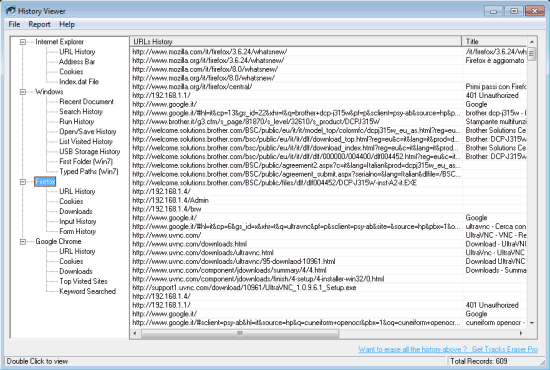Select the 192.168.1.4/Admin row

point(328,200)
